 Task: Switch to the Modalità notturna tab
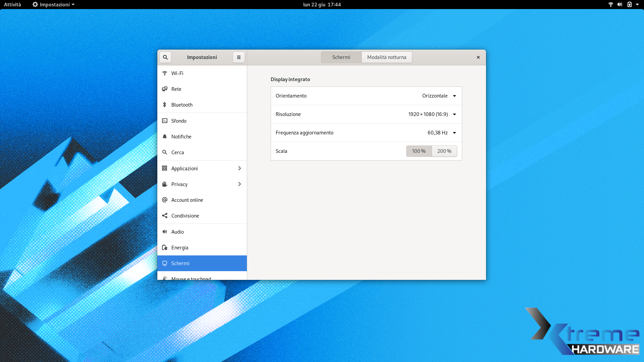tap(386, 57)
